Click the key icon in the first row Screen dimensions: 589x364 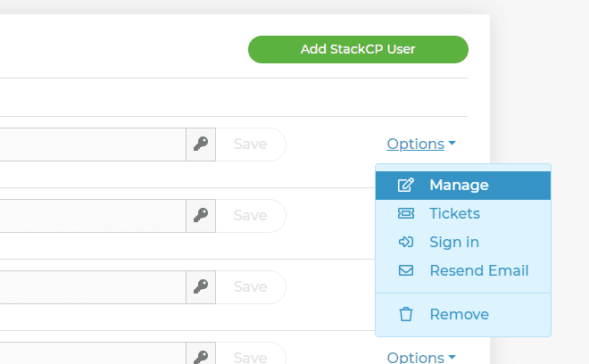201,145
